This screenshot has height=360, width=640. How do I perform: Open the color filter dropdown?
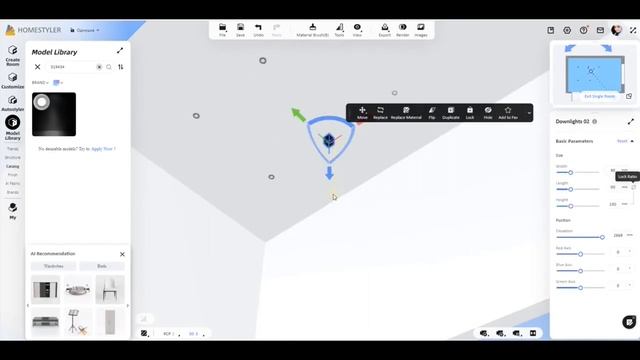[x=58, y=83]
